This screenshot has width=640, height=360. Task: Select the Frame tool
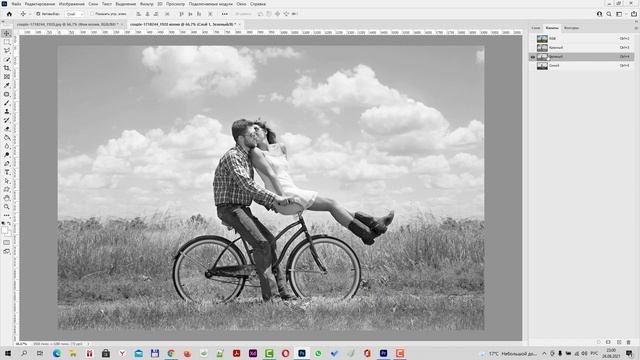(x=7, y=77)
